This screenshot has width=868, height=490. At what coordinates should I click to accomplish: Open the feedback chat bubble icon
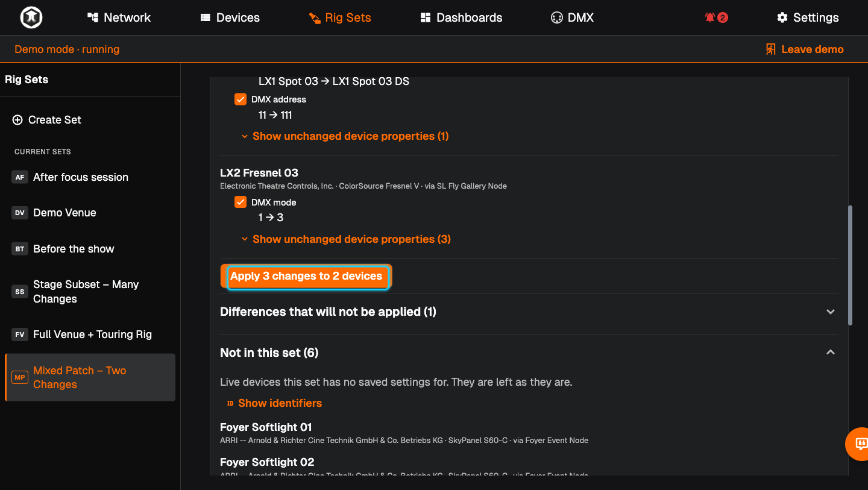[x=861, y=444]
